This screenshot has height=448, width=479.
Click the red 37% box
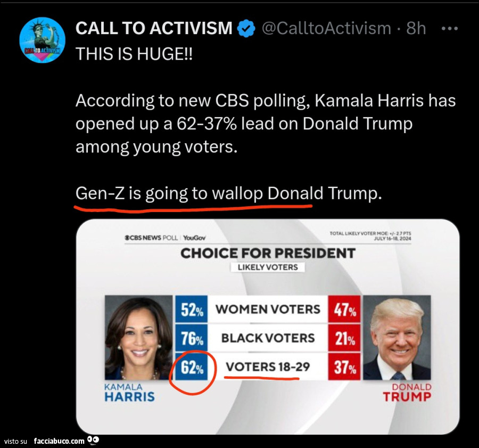tap(345, 367)
